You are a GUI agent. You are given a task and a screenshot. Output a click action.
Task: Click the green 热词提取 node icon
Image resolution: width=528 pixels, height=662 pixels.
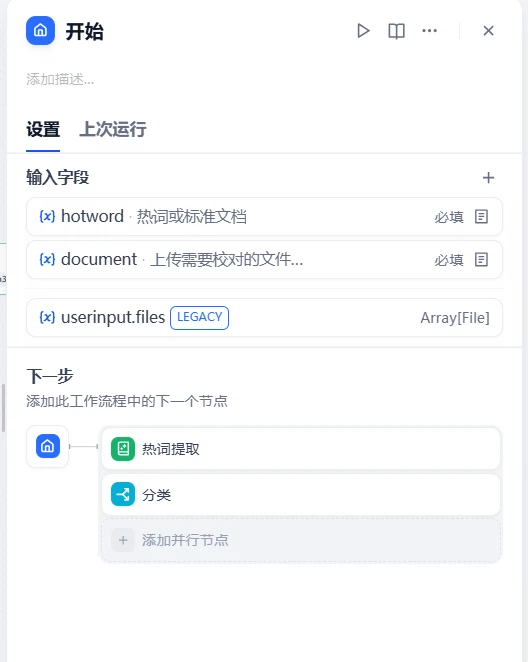(123, 449)
